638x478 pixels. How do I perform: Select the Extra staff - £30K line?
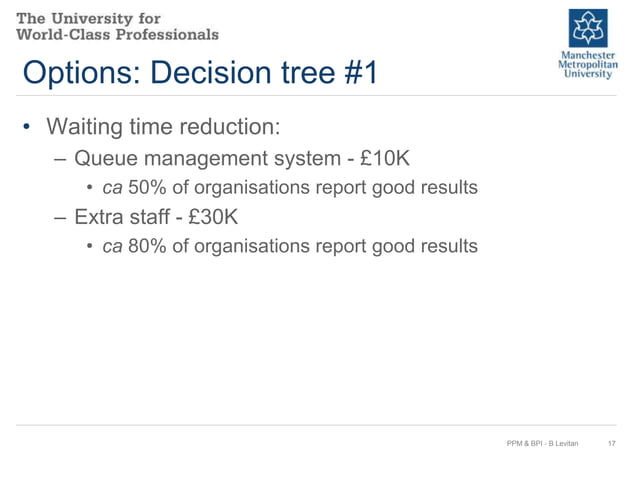pyautogui.click(x=156, y=216)
